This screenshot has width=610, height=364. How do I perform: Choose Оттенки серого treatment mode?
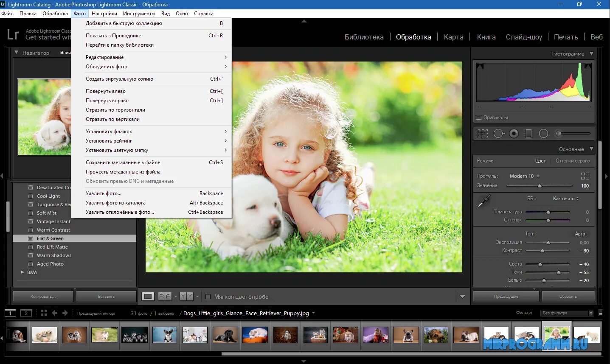pyautogui.click(x=573, y=161)
